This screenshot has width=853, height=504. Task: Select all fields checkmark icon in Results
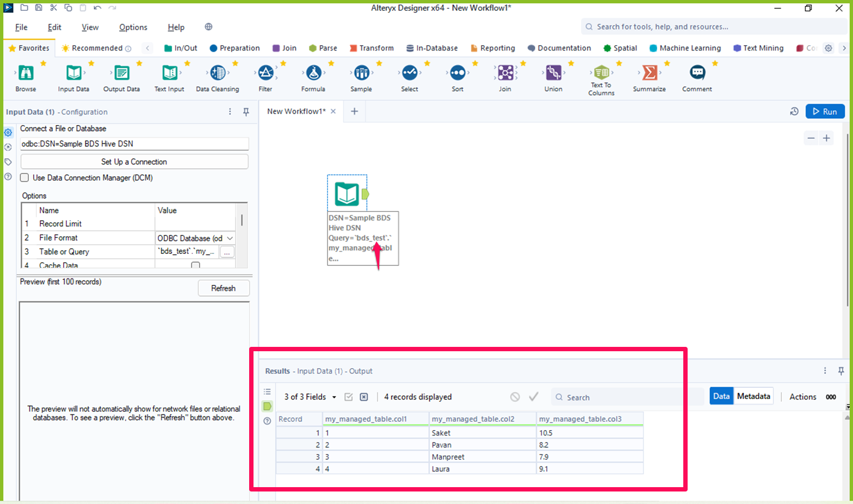pyautogui.click(x=349, y=397)
